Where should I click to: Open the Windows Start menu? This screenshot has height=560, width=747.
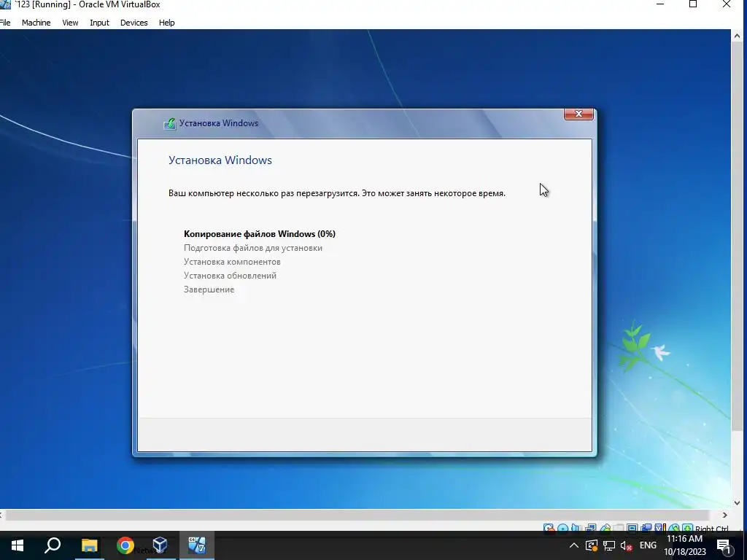[18, 545]
